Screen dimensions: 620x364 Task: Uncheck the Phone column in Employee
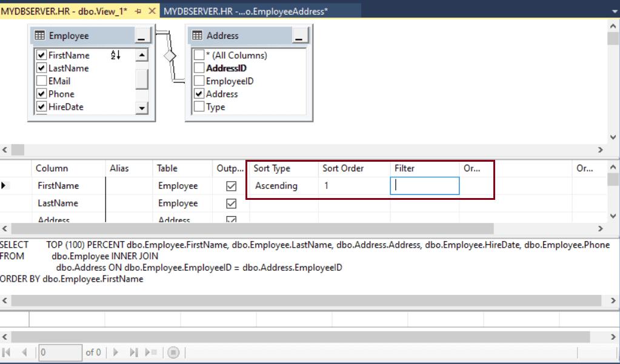(41, 94)
